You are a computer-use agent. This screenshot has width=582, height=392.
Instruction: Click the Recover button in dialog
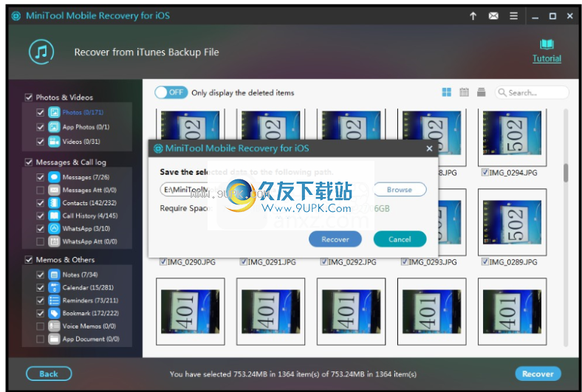pos(335,239)
